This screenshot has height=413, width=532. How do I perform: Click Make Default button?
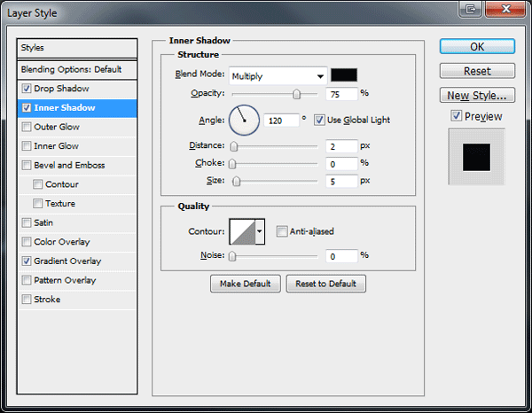point(246,284)
